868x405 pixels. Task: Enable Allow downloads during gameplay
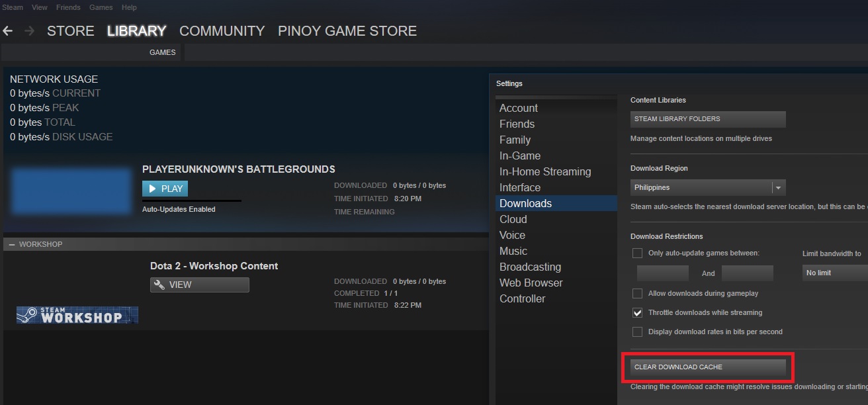click(638, 293)
